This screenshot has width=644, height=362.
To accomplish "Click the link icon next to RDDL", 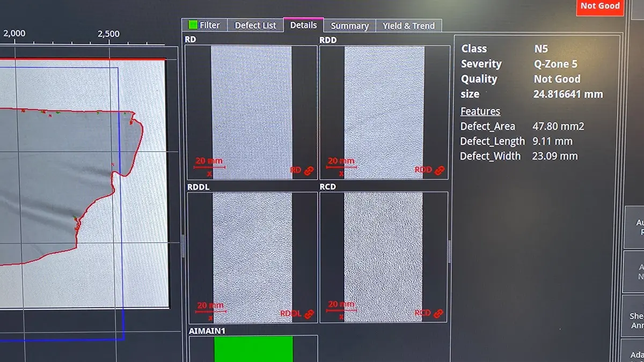I will point(309,314).
